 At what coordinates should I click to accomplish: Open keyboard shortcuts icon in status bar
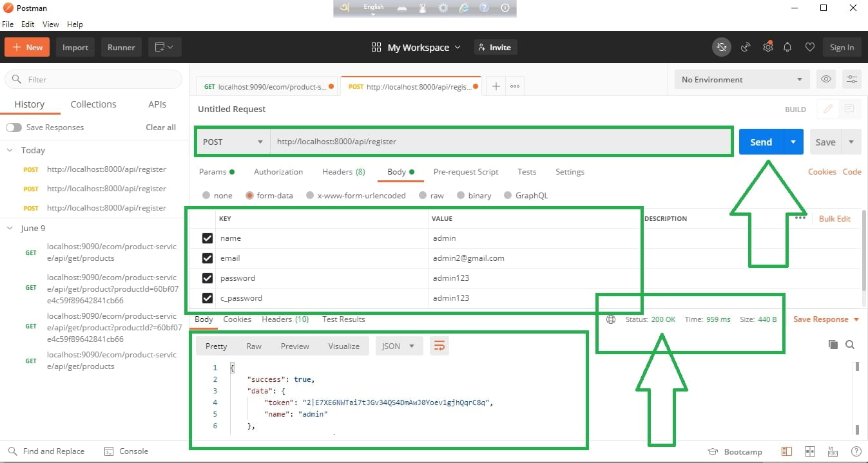[x=833, y=451]
